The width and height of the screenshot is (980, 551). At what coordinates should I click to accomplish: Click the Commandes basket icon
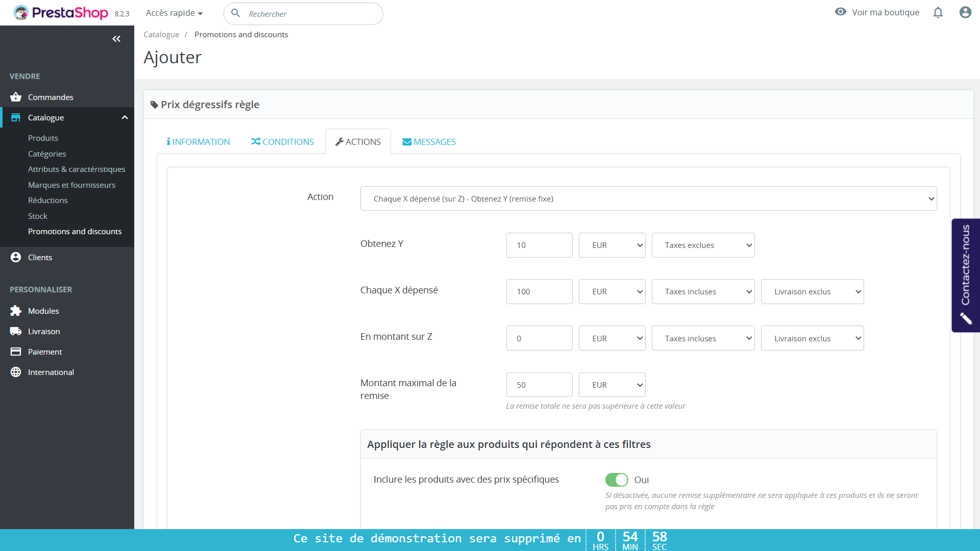coord(16,97)
